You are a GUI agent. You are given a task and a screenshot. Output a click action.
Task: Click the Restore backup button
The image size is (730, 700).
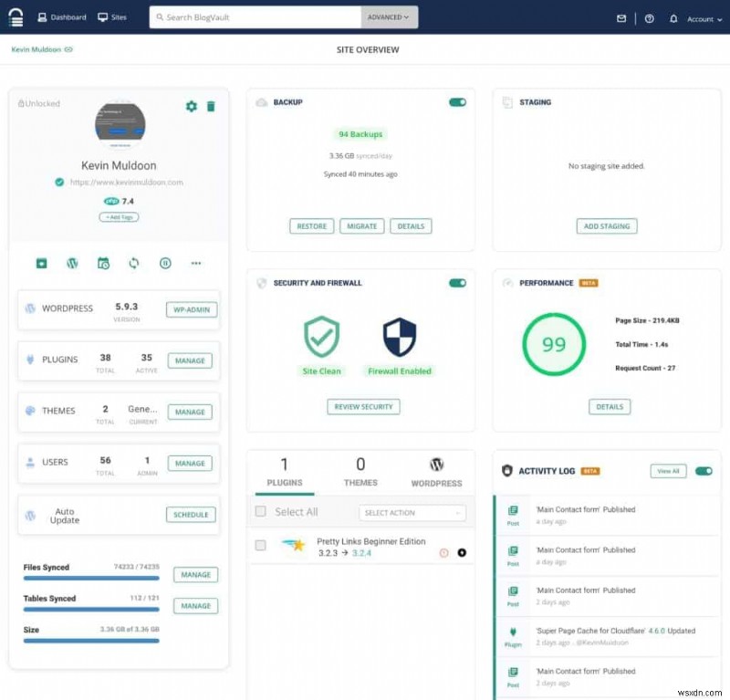(311, 225)
